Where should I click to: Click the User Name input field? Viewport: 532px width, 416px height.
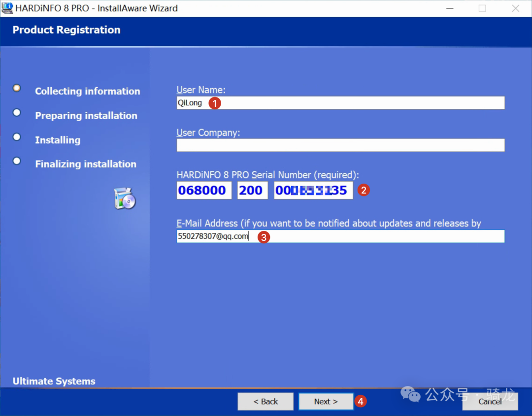(x=340, y=103)
